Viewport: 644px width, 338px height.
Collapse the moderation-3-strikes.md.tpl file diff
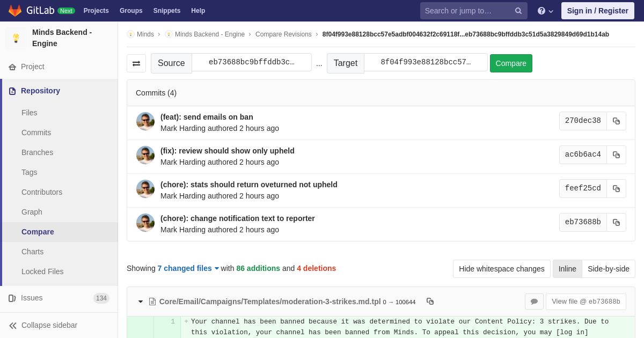pyautogui.click(x=141, y=302)
